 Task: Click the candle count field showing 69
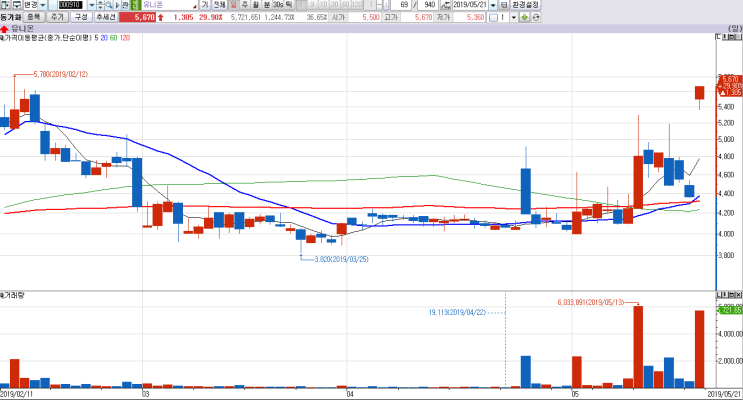401,5
